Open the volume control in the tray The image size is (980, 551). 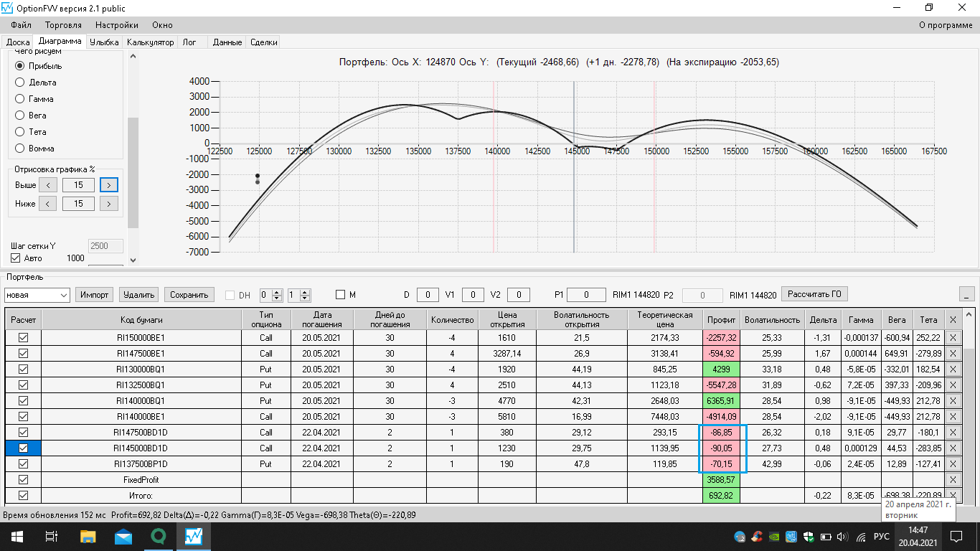tap(843, 537)
